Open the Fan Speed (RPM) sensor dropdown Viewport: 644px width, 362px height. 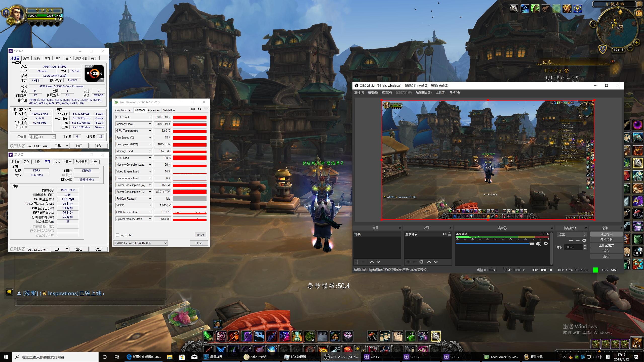tap(150, 144)
